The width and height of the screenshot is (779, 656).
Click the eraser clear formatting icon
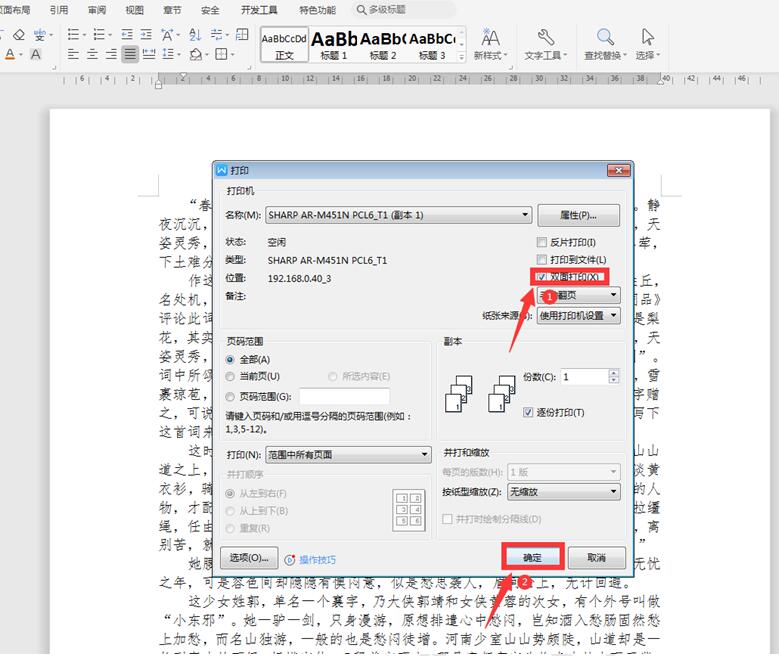[17, 34]
